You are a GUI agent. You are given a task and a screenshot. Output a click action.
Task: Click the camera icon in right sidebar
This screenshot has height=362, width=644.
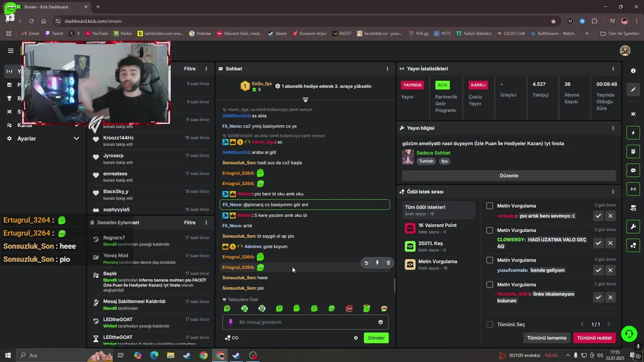tap(633, 208)
